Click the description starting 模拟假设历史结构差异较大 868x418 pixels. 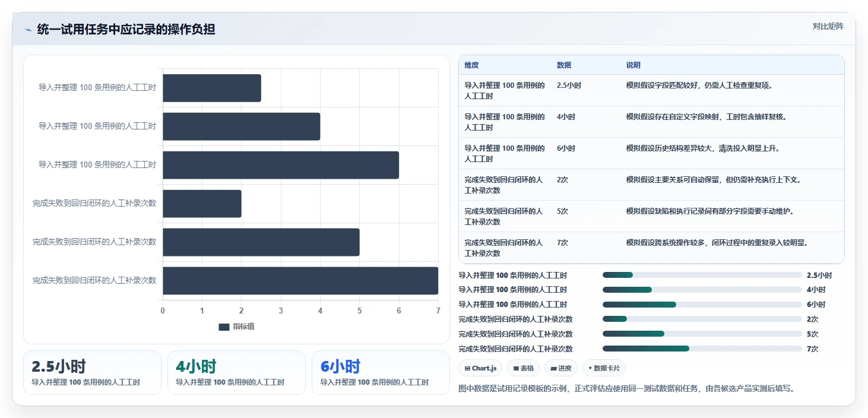click(703, 148)
